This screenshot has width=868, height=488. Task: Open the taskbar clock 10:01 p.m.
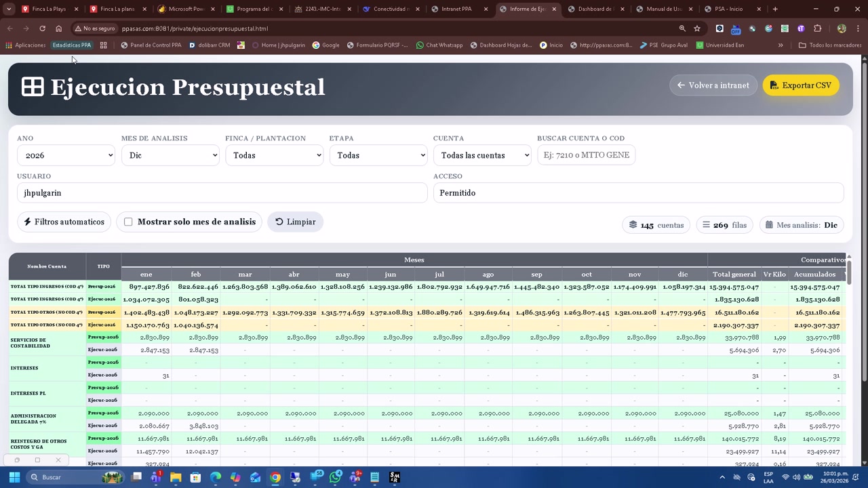click(834, 477)
